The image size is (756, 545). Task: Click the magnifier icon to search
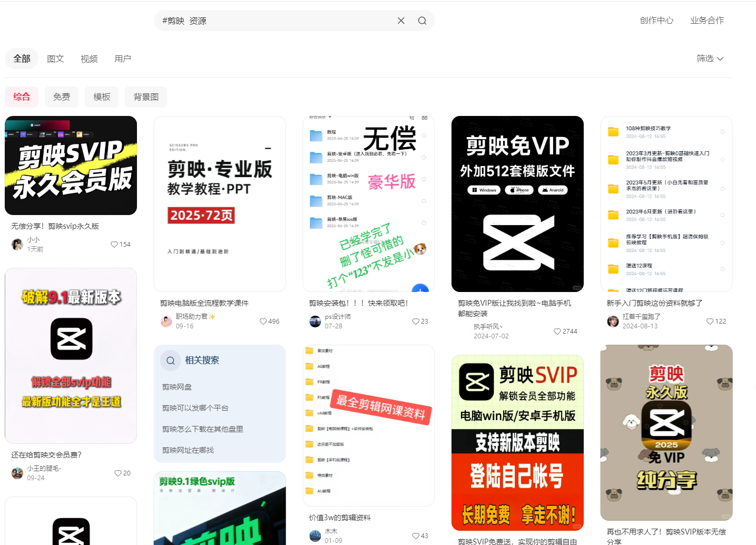click(422, 20)
